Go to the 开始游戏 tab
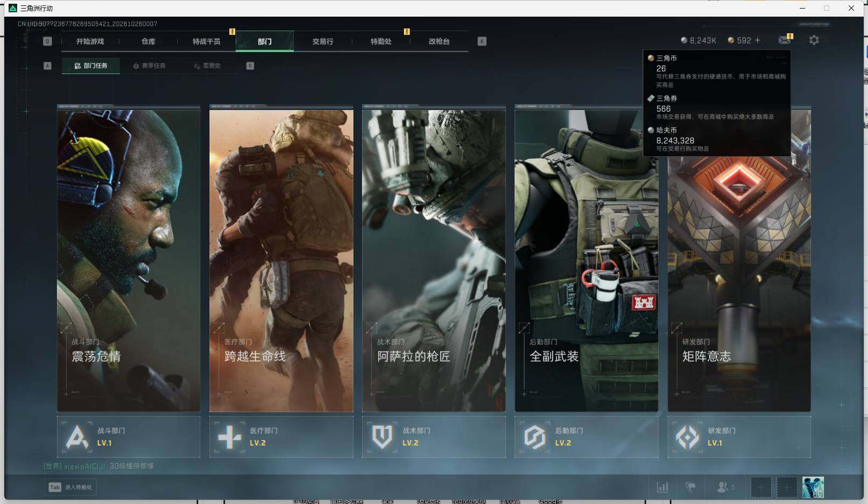This screenshot has height=504, width=868. click(x=90, y=41)
